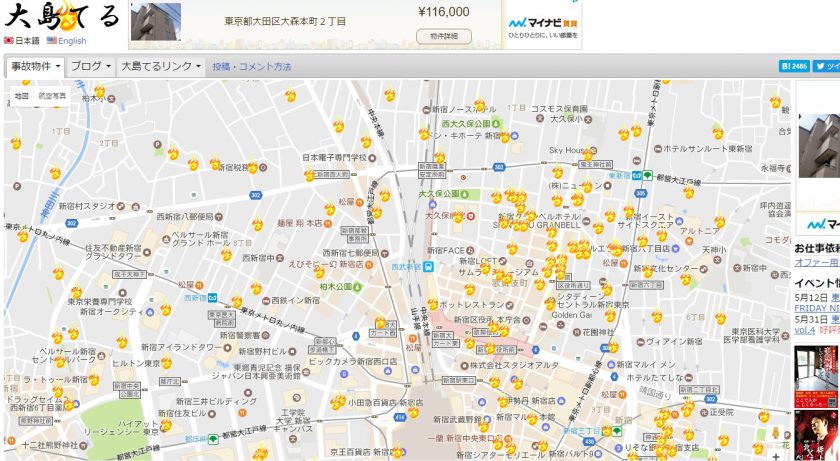Click the 西新宿 metro station icon
The image size is (840, 461).
[x=213, y=298]
